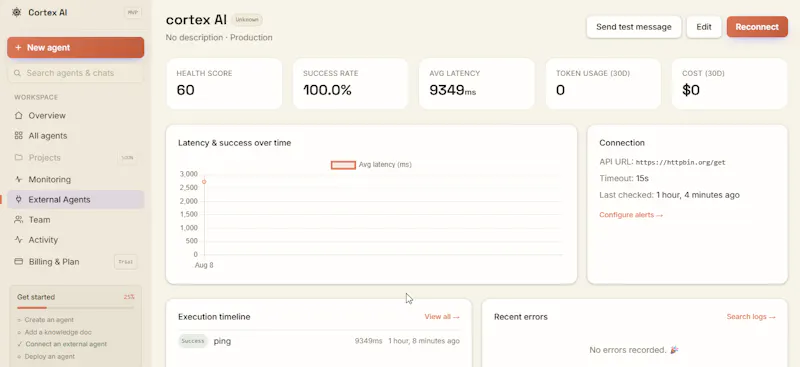
Task: Click the MVP badge beside Cortex AI
Action: tap(133, 13)
